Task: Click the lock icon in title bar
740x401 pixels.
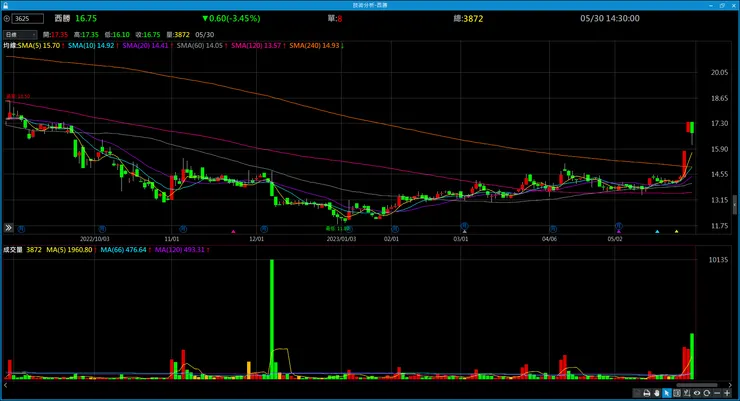Action: pyautogui.click(x=5, y=5)
